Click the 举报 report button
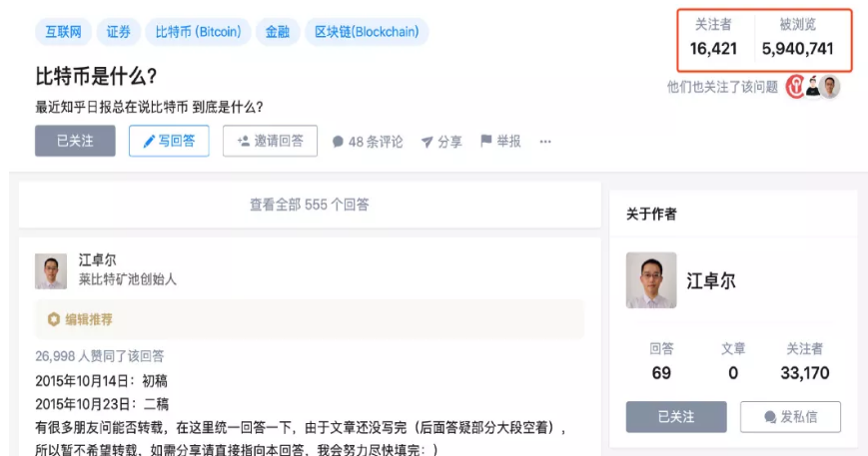Image resolution: width=868 pixels, height=456 pixels. [500, 142]
